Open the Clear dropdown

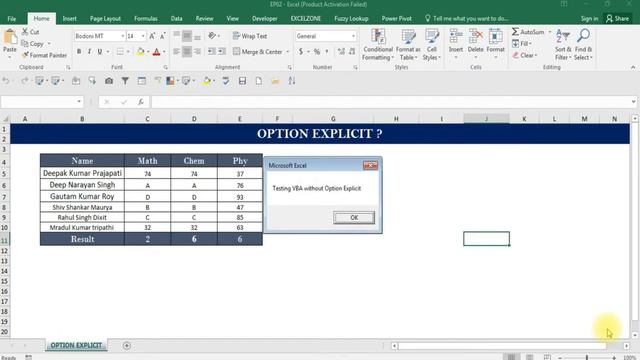pos(525,55)
